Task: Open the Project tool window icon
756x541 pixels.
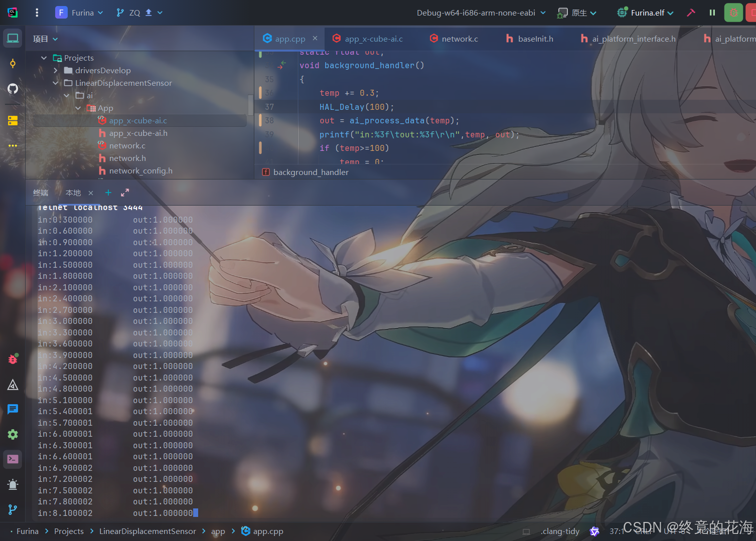Action: (x=13, y=38)
